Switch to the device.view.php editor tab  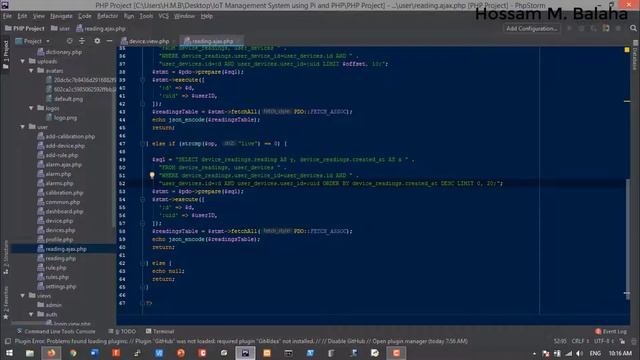pyautogui.click(x=149, y=41)
